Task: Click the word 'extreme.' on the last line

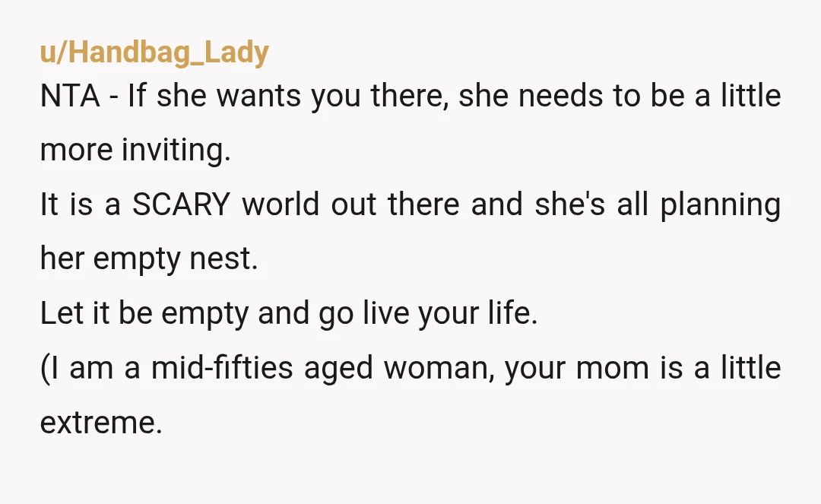Action: (x=101, y=423)
